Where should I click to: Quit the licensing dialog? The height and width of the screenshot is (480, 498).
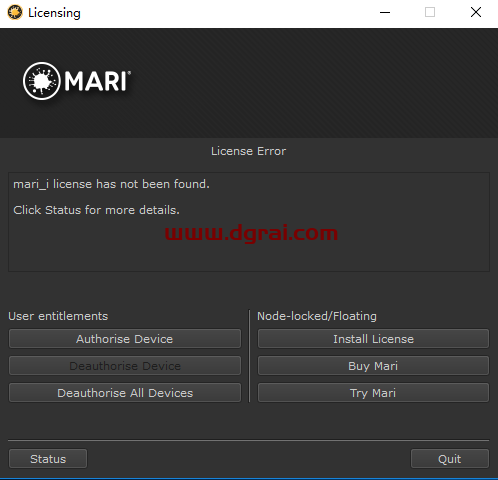(450, 459)
